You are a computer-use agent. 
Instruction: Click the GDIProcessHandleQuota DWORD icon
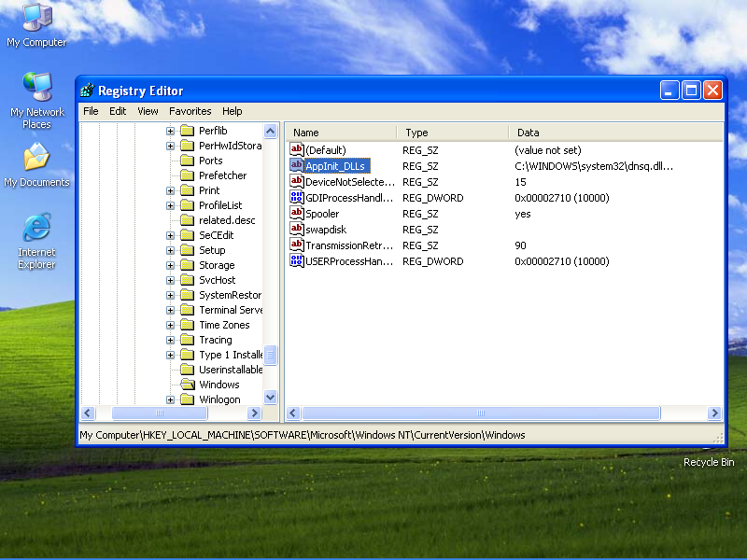click(296, 198)
